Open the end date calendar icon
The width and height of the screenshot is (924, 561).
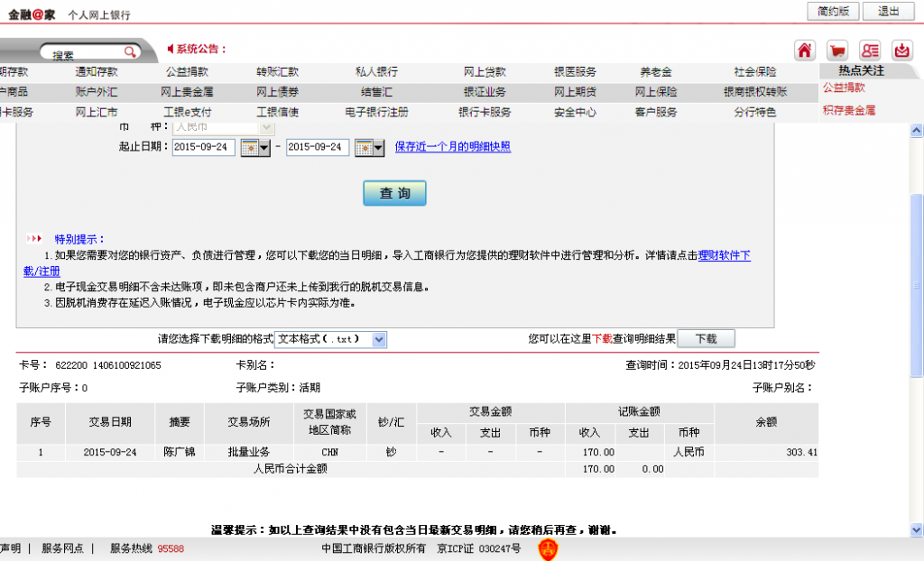pos(364,147)
